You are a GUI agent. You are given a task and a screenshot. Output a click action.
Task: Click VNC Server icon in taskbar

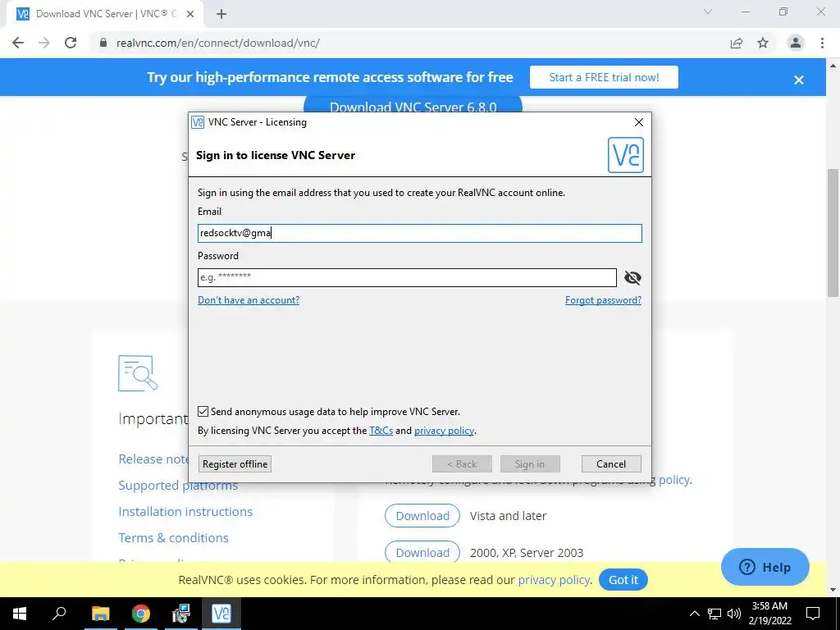pyautogui.click(x=221, y=614)
